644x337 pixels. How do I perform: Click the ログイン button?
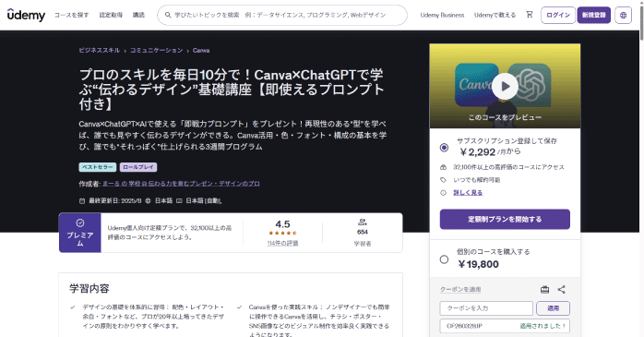[x=558, y=15]
